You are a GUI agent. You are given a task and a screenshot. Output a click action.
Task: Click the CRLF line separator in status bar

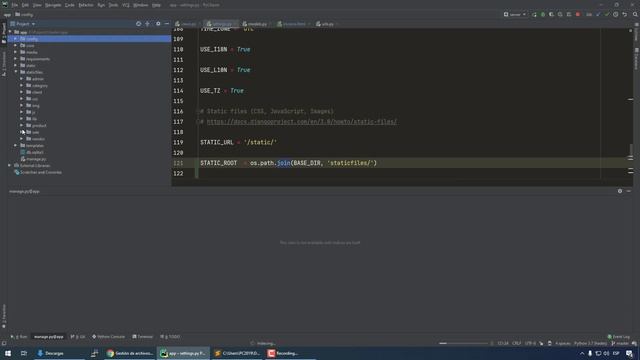tap(516, 343)
